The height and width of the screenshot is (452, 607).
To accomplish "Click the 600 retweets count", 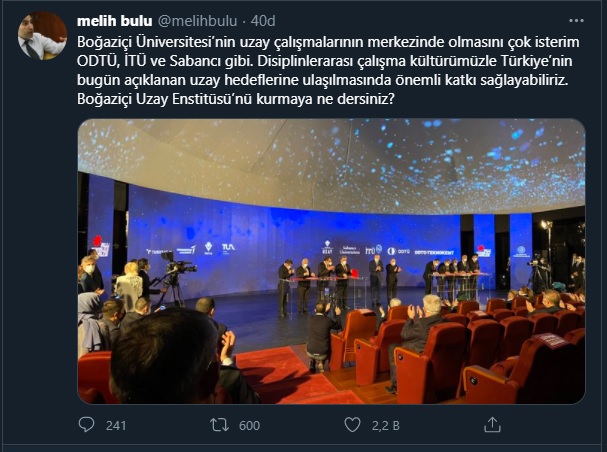I will (x=249, y=426).
